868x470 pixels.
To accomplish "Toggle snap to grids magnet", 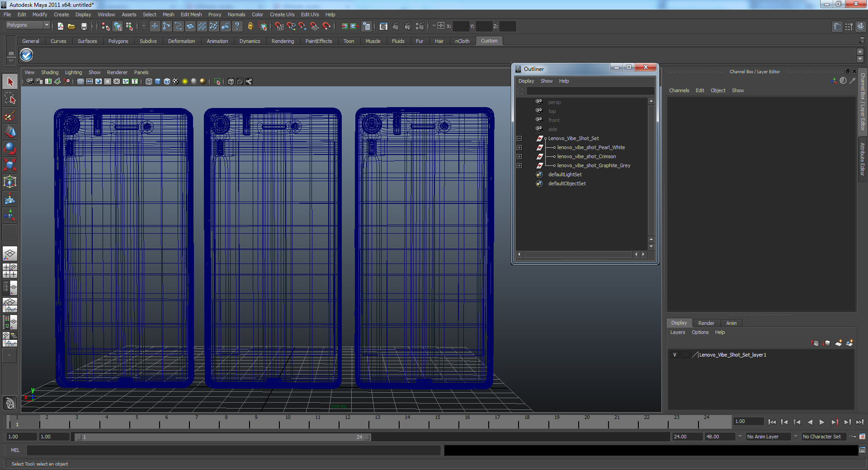I will click(279, 26).
